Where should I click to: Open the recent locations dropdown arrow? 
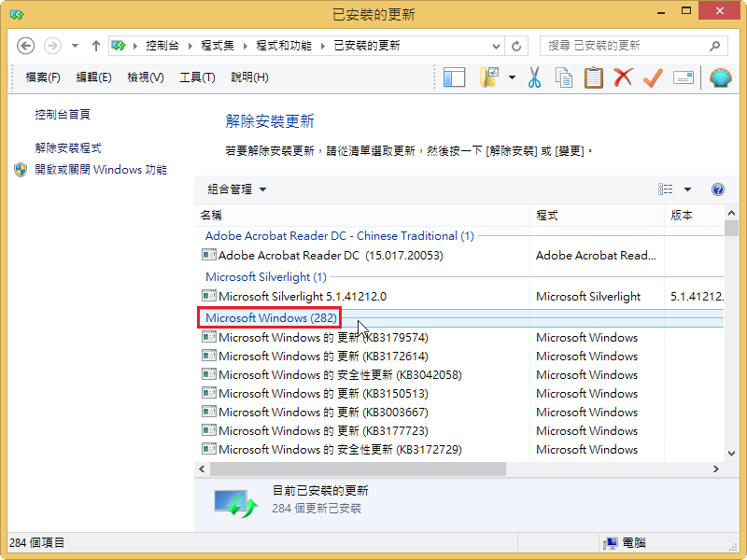(x=75, y=46)
